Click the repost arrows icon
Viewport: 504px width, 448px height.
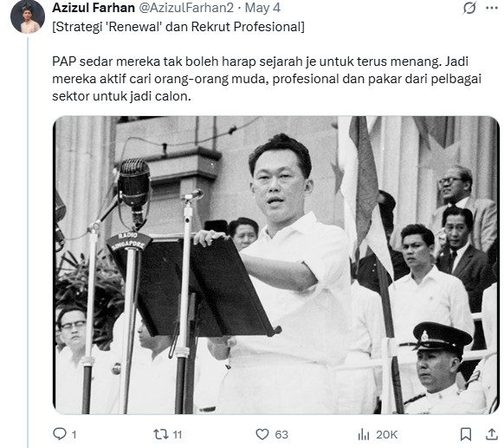point(161,434)
